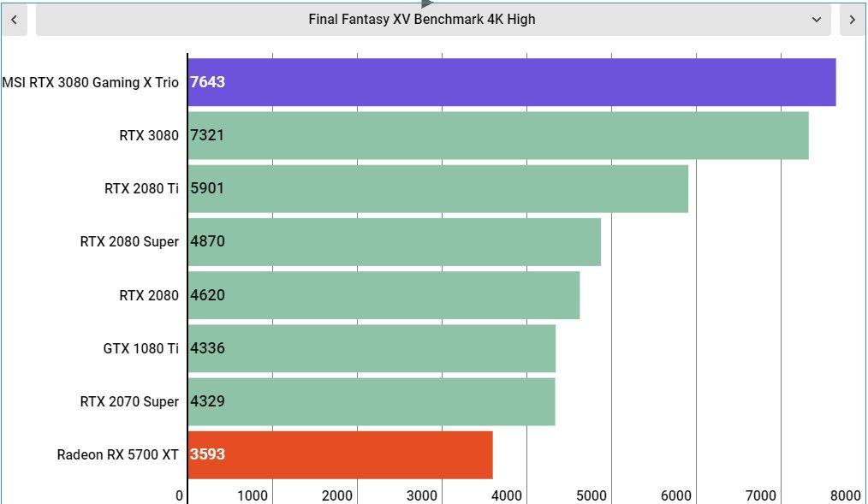Click the 'MSI RTX 3080 Gaming X Trio' label
This screenshot has width=868, height=504.
pyautogui.click(x=90, y=82)
